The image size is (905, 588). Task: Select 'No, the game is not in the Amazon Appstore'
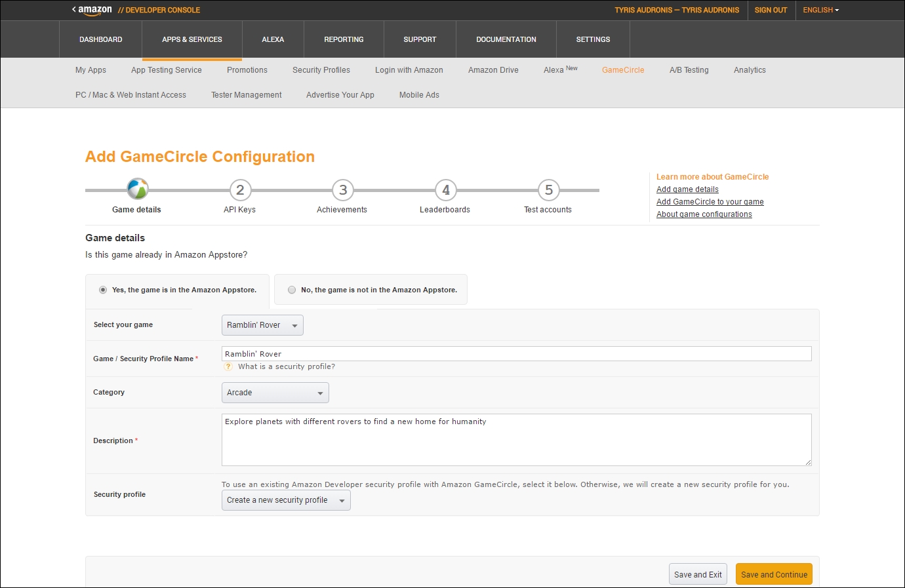point(292,290)
